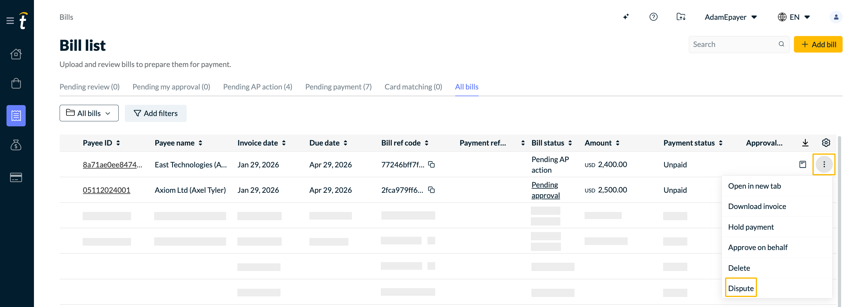This screenshot has width=868, height=307.
Task: Click the USD 2,500.00 amount
Action: coord(606,190)
